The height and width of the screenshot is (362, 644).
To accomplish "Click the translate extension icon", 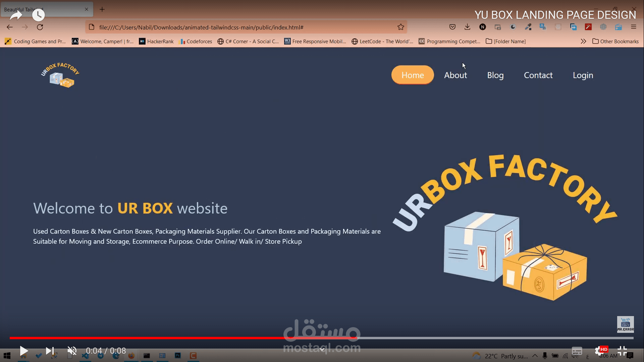I will click(543, 27).
